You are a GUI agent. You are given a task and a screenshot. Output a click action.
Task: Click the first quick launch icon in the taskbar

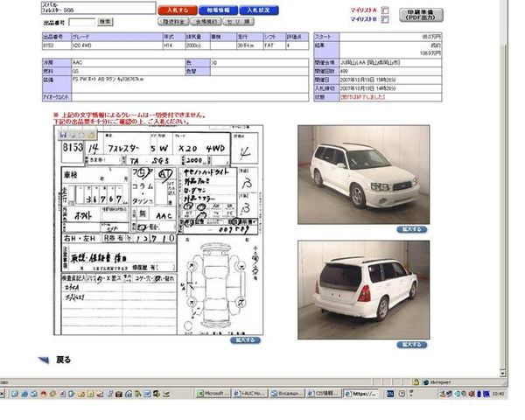tap(14, 395)
